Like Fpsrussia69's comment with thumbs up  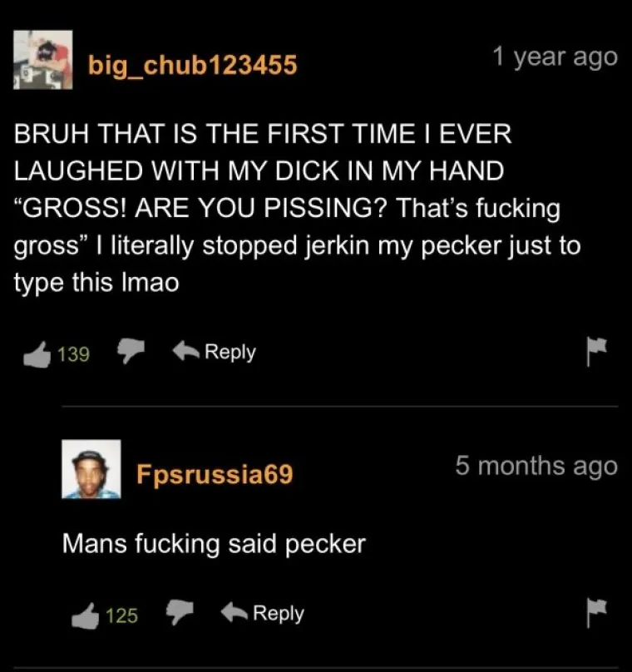point(86,615)
